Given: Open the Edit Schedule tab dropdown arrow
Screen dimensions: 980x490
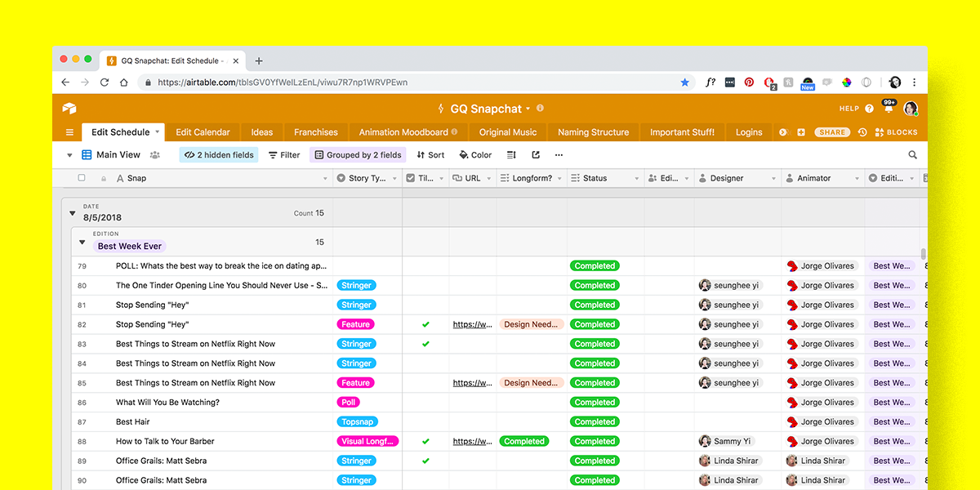Looking at the screenshot, I should click(158, 132).
